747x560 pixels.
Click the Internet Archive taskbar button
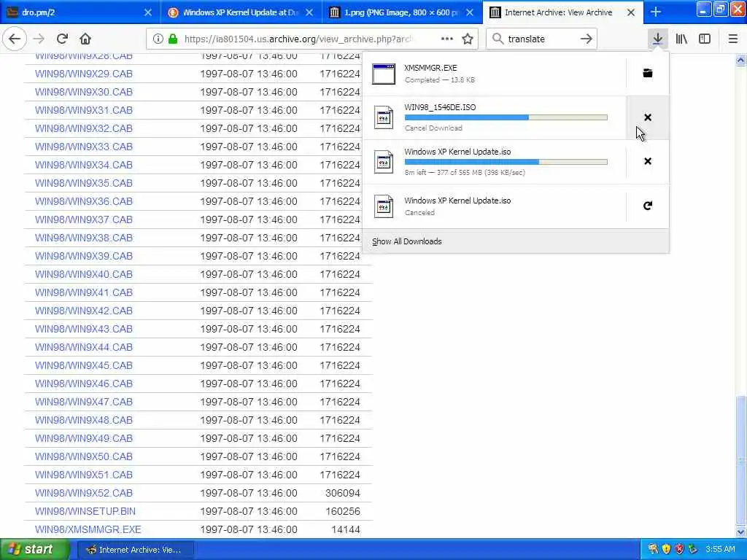pos(136,550)
